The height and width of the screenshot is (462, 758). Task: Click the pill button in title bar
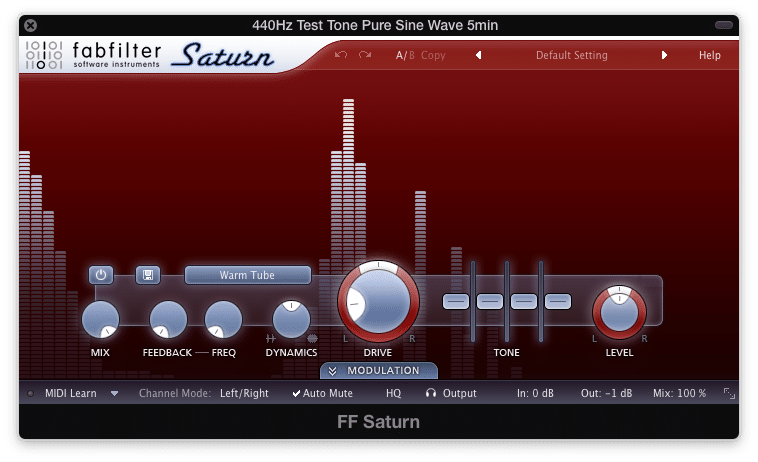coord(724,25)
